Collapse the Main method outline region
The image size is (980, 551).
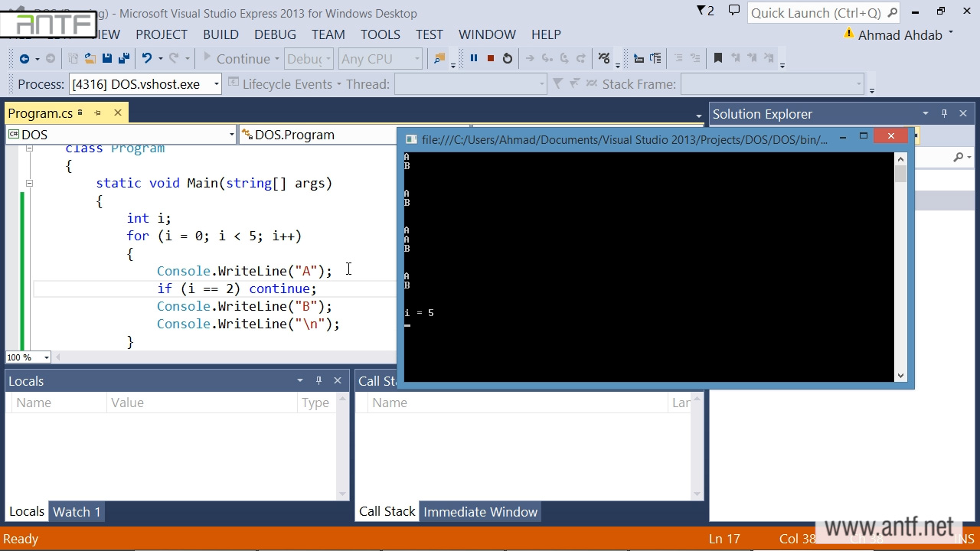point(29,183)
